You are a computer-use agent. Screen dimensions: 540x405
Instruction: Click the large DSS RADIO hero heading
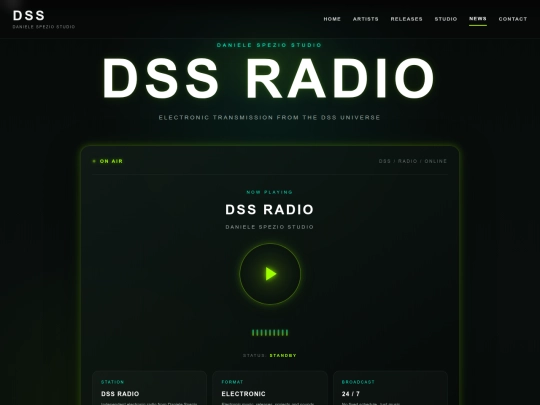click(269, 79)
